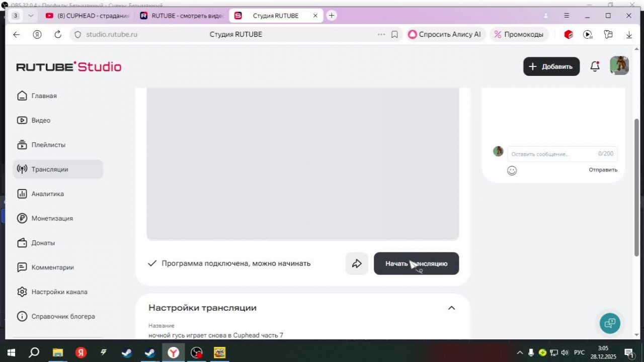Open OBS Studio from the taskbar
This screenshot has height=362, width=644.
tap(197, 352)
